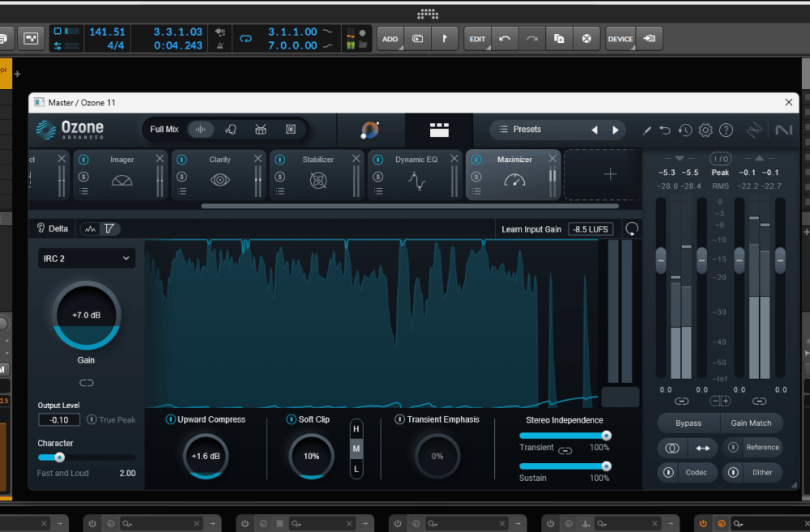Open the EDIT menu in Bitwig toolbar

477,39
